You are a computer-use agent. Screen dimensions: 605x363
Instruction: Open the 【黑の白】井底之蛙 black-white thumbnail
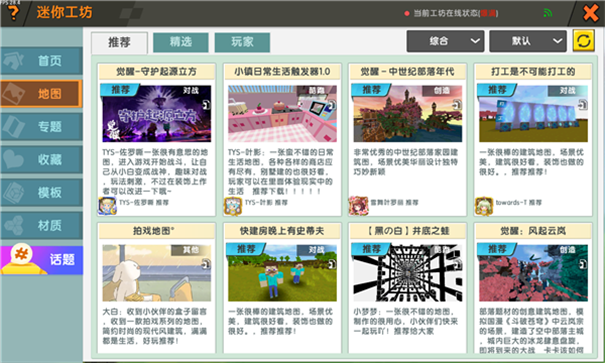[x=408, y=273]
